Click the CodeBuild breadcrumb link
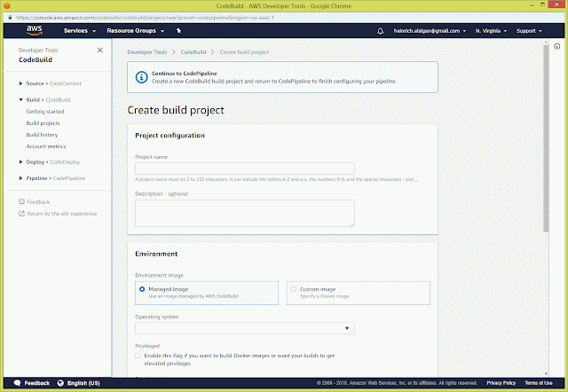Screen dimensions: 568x392 [193, 52]
